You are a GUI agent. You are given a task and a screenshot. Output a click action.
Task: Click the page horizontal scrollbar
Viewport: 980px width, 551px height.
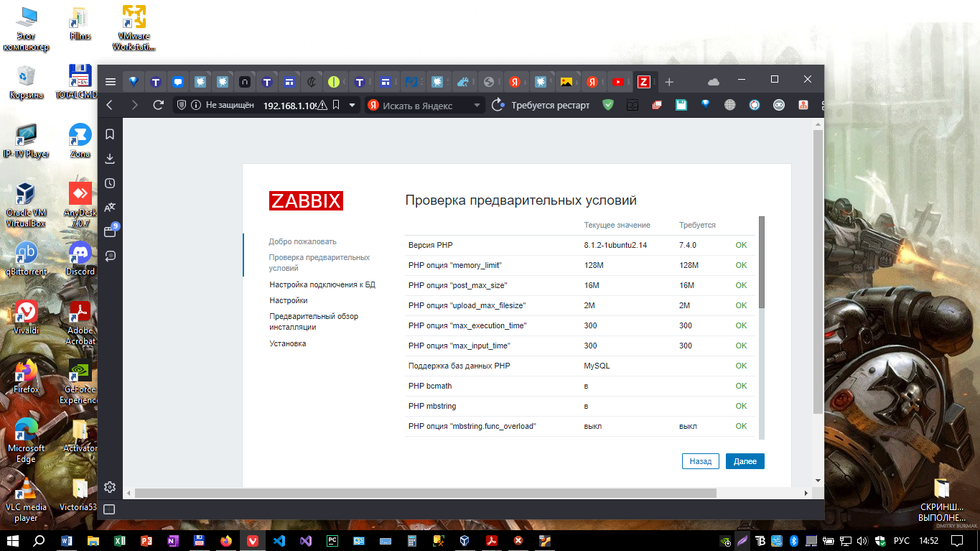(x=425, y=493)
